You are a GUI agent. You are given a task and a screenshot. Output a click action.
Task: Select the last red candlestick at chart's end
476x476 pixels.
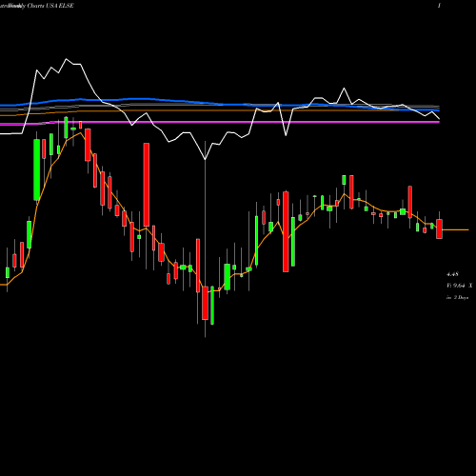439,228
